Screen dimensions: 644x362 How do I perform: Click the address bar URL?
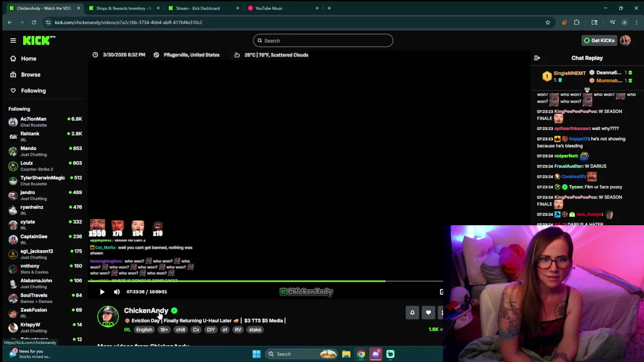pyautogui.click(x=128, y=22)
